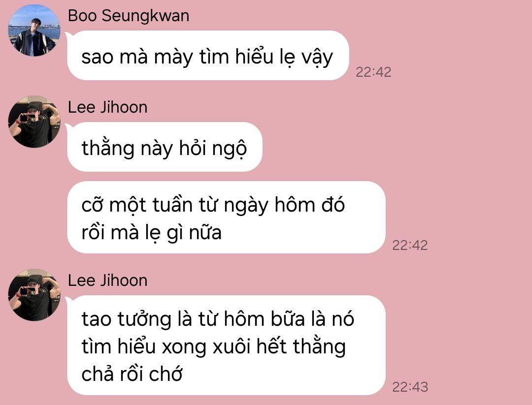Select the message "sao mà mày tìm hiểu lẹ vậy"
Screen dimensions: 532x405
pyautogui.click(x=208, y=56)
